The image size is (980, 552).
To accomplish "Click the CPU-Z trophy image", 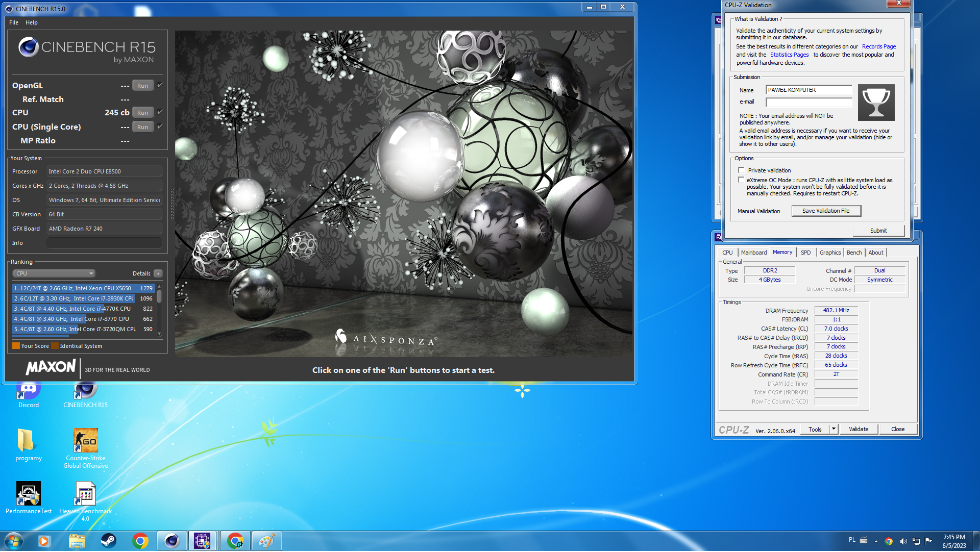I will point(876,103).
